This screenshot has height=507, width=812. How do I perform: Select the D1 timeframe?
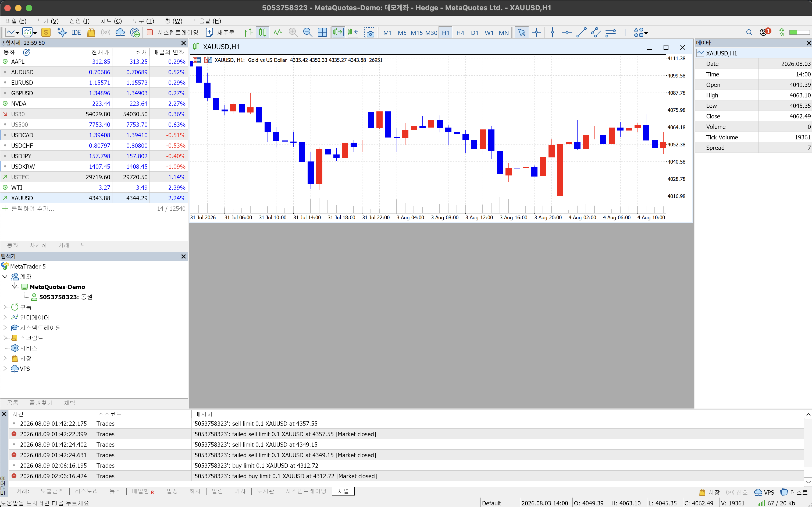[x=474, y=33]
